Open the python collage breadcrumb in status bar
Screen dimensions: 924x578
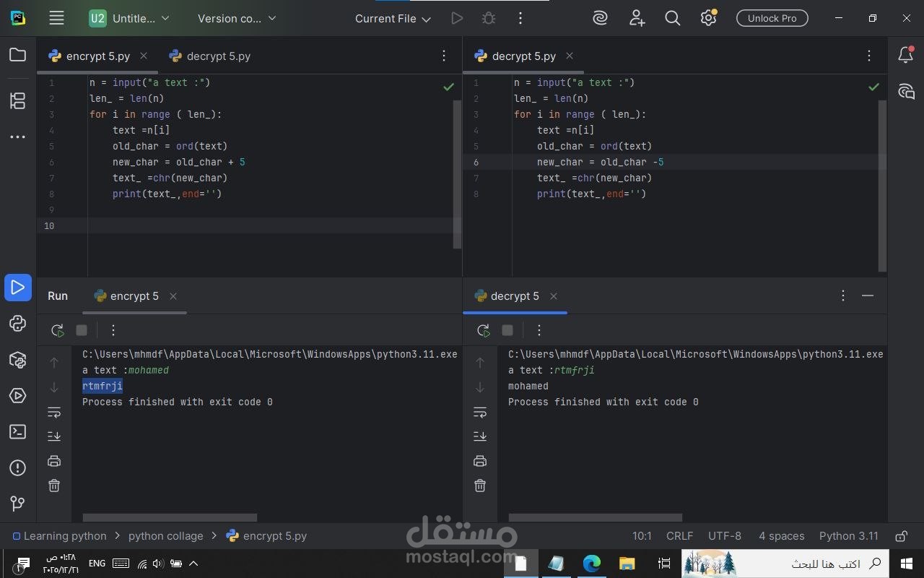165,535
